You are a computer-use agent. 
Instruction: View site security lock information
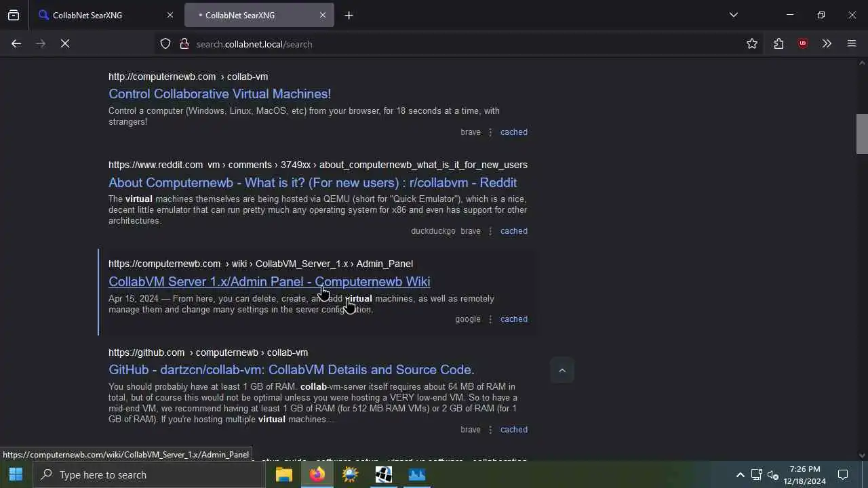coord(184,43)
